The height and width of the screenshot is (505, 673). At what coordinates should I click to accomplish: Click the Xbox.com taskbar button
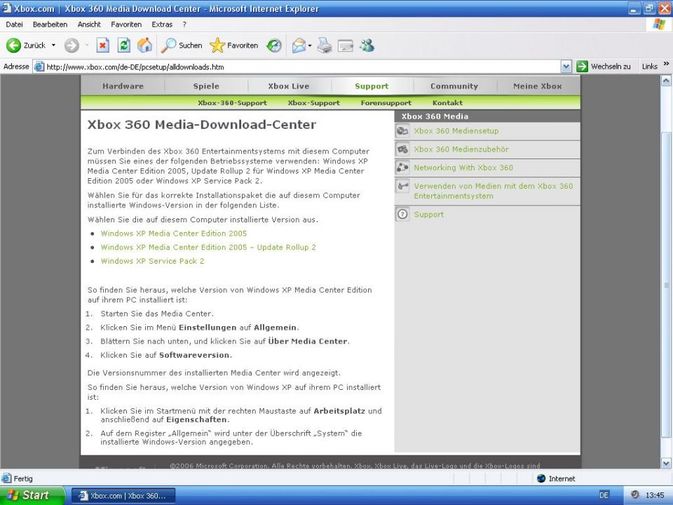(x=123, y=496)
